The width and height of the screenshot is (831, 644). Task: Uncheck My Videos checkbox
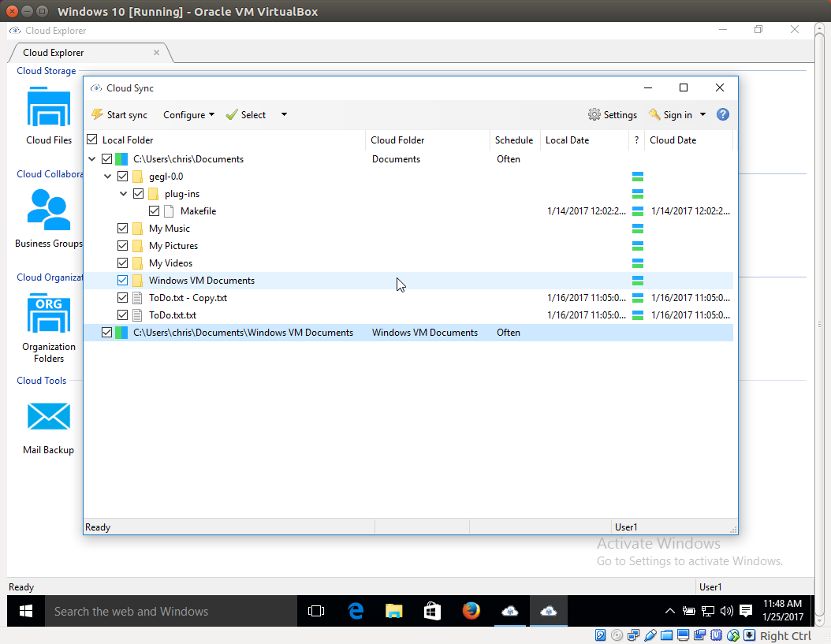[122, 263]
